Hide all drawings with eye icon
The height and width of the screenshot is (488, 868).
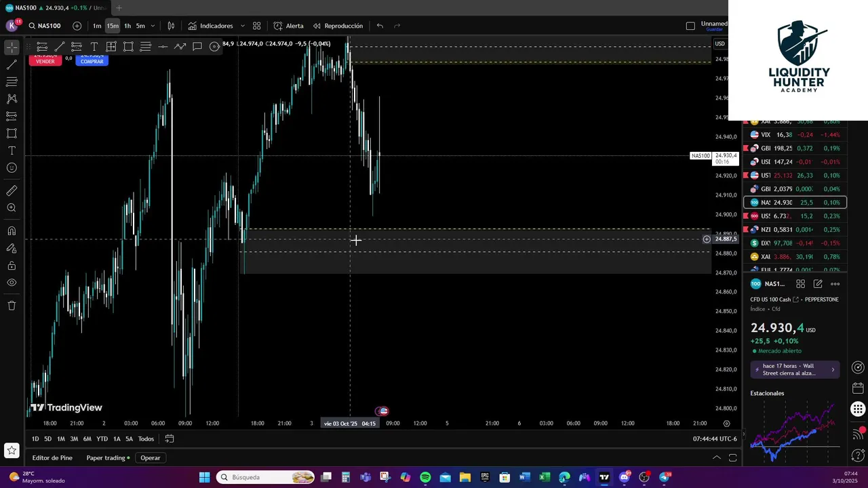12,283
